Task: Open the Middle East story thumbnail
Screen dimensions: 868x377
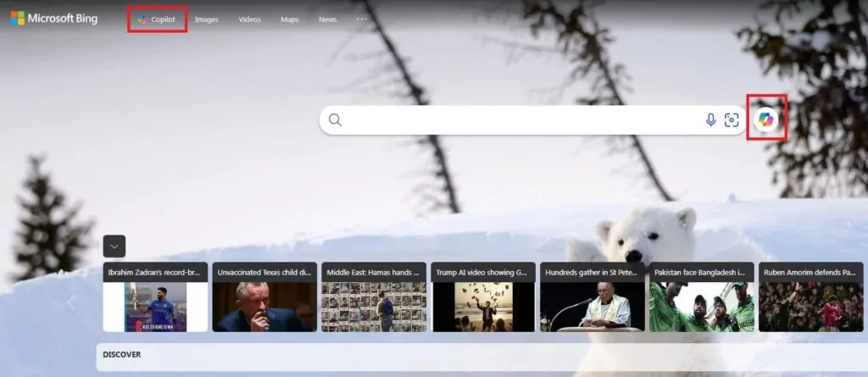Action: coord(374,308)
